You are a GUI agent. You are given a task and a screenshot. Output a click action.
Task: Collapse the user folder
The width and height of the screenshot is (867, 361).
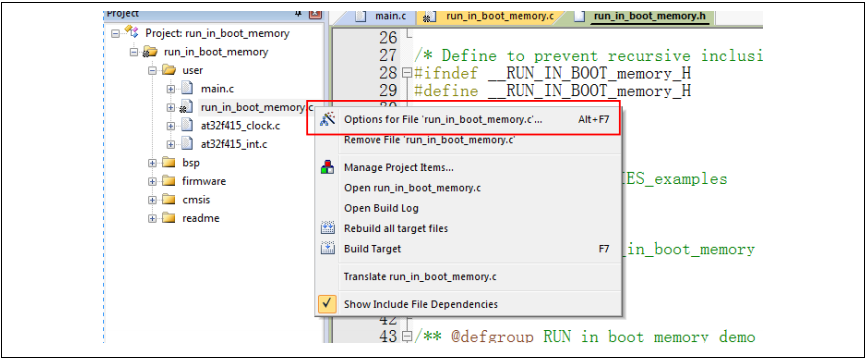pyautogui.click(x=152, y=70)
